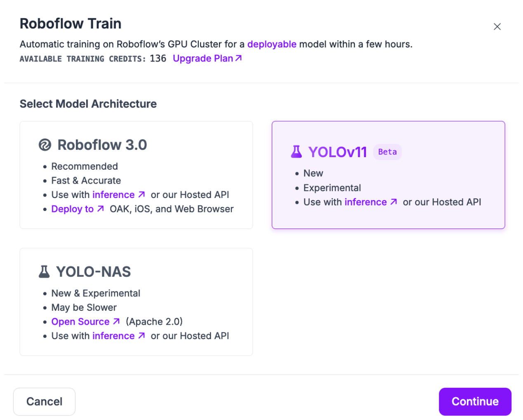
Task: Open the Upgrade Plan link
Action: click(203, 59)
